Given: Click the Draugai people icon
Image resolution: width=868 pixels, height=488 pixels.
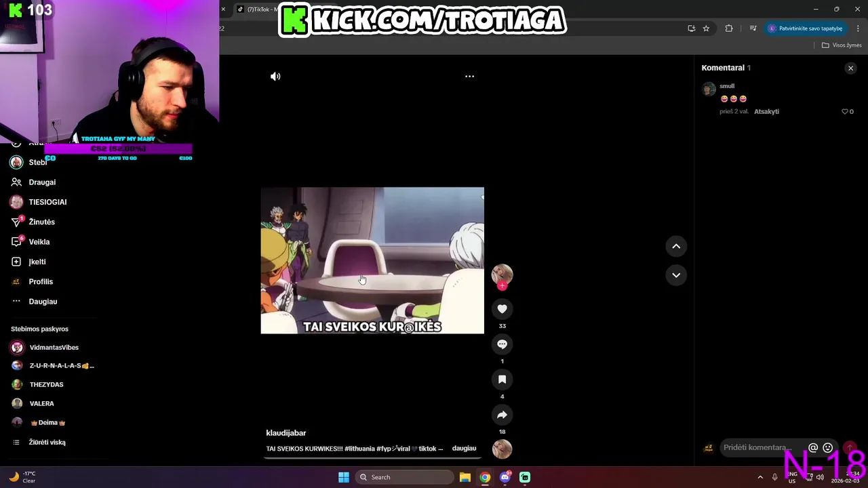Looking at the screenshot, I should (16, 182).
